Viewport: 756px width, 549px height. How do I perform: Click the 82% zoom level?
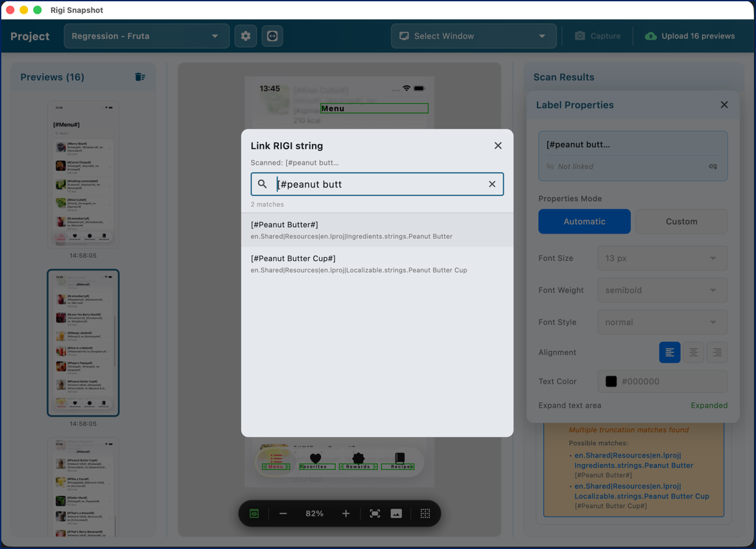[x=314, y=514]
